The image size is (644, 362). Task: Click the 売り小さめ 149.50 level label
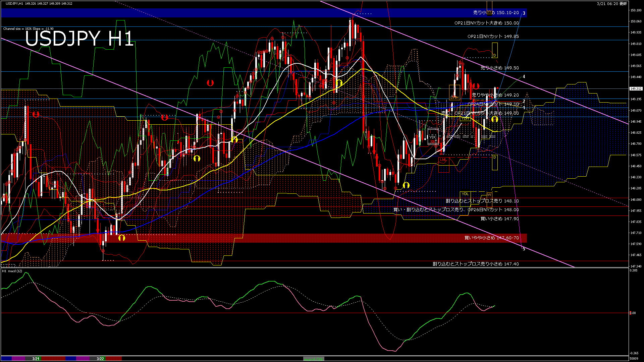(499, 68)
